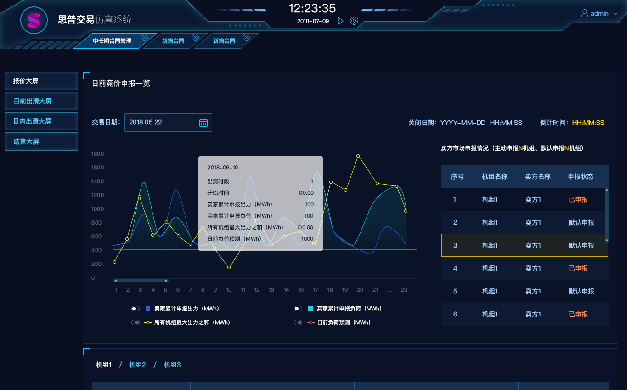The image size is (627, 390).
Task: Click the orange 已申报 status in row 4
Action: pyautogui.click(x=578, y=268)
